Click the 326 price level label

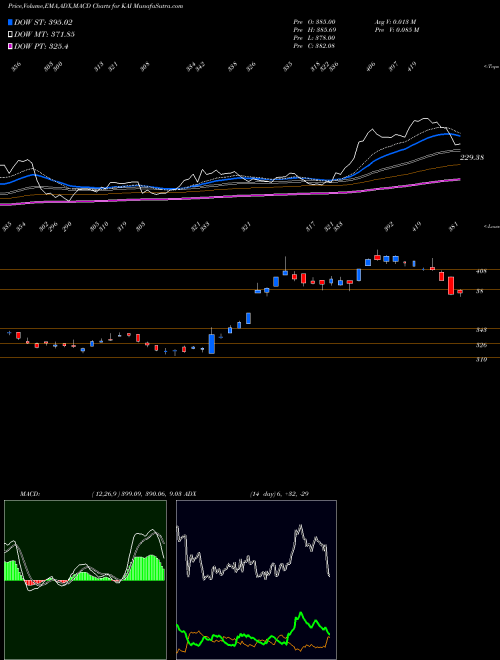[x=481, y=345]
